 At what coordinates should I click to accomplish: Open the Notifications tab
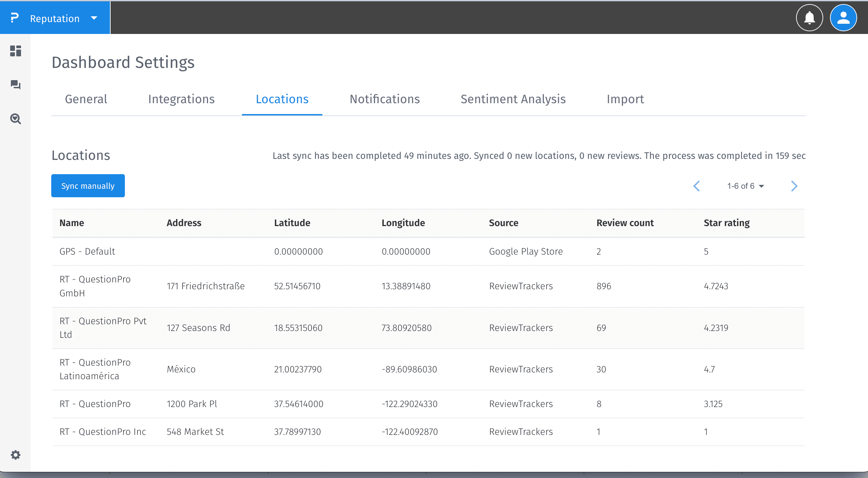coord(384,99)
